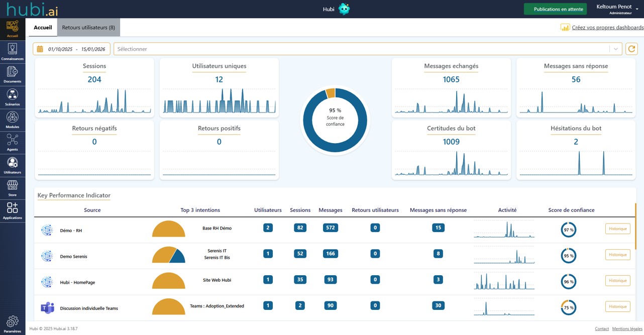Switch to the Retours utilisateurs tab
Screen dimensions: 644x335
(x=88, y=28)
